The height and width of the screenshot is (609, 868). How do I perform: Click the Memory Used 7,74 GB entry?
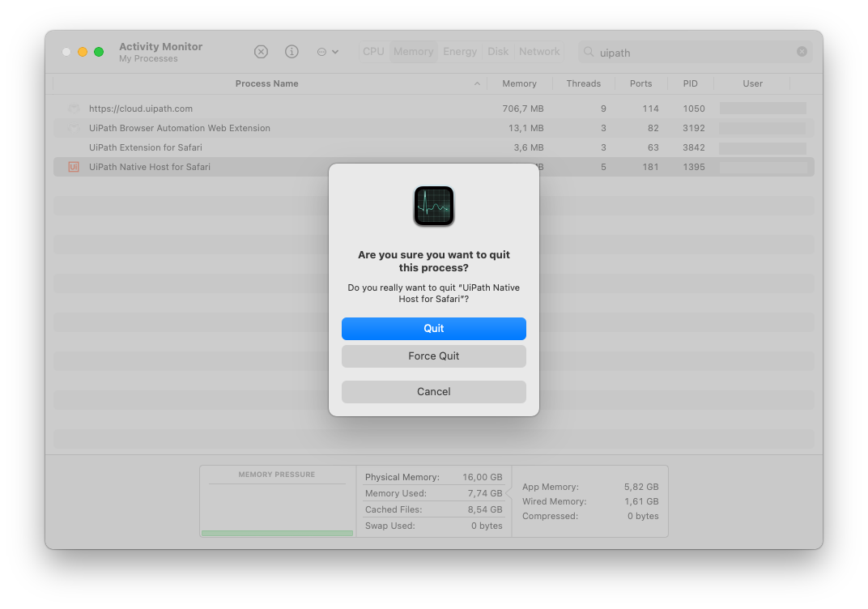[x=433, y=493]
